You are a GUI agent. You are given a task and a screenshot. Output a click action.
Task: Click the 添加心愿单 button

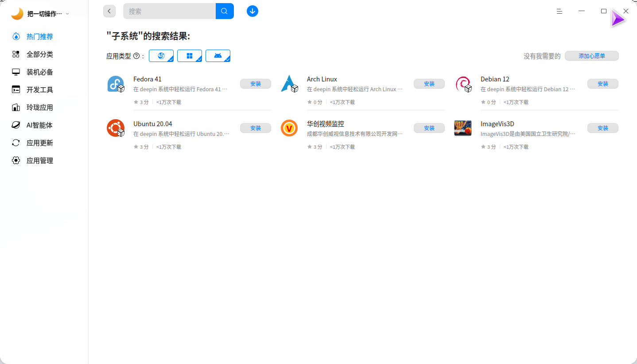[x=592, y=56]
